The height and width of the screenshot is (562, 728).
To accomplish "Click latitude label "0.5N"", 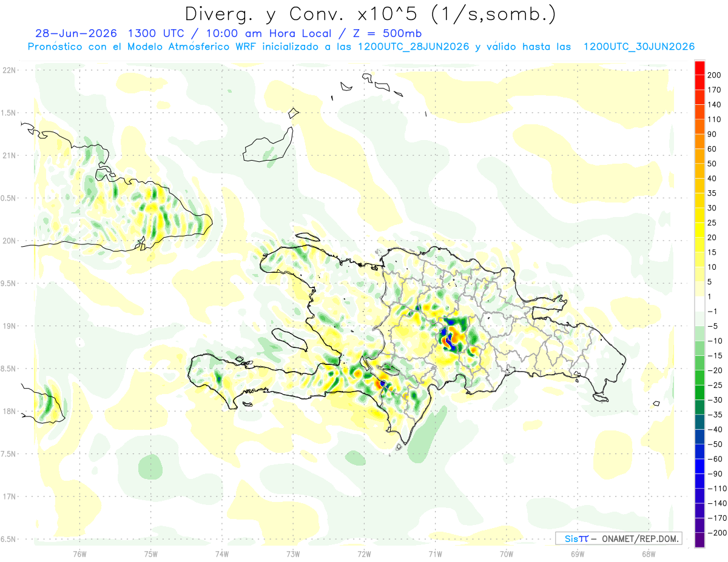I will tap(8, 198).
